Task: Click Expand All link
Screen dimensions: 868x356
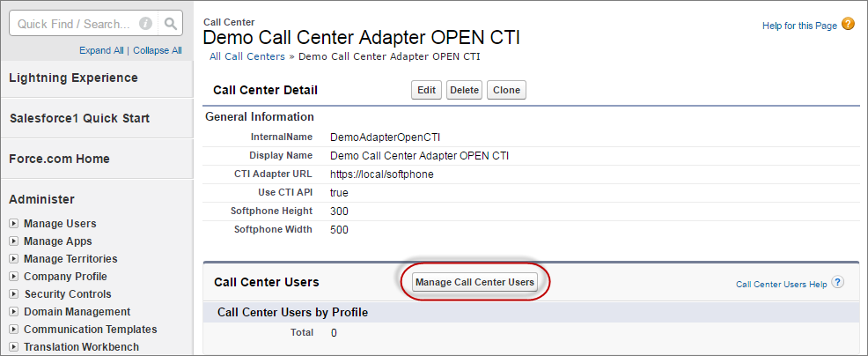Action: coord(101,50)
